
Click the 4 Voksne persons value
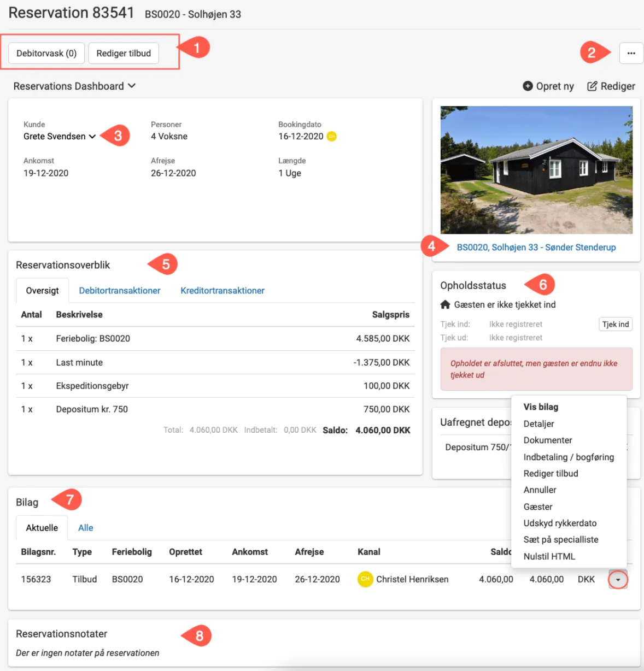click(x=169, y=137)
